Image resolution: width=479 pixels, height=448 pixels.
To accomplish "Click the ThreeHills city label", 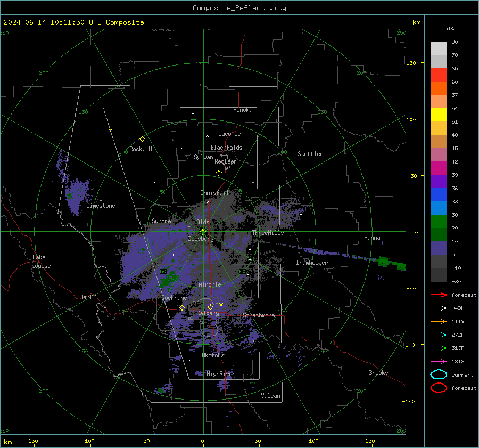I will tap(268, 233).
